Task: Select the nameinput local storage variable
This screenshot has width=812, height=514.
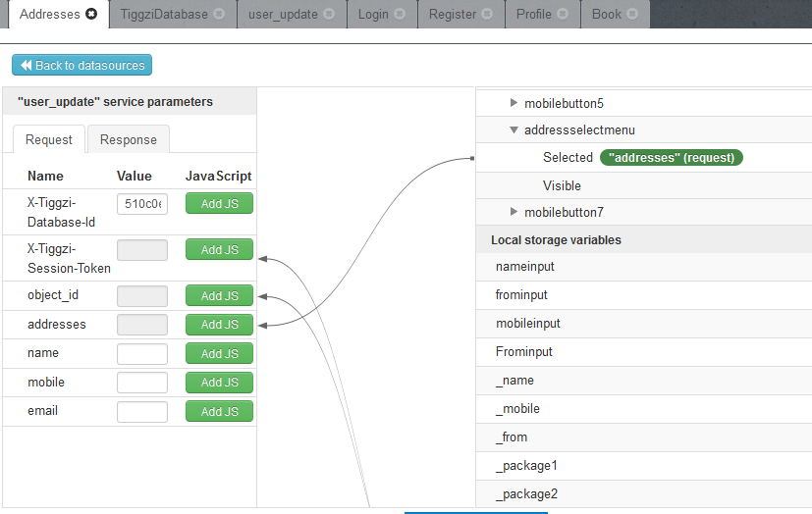Action: [525, 266]
